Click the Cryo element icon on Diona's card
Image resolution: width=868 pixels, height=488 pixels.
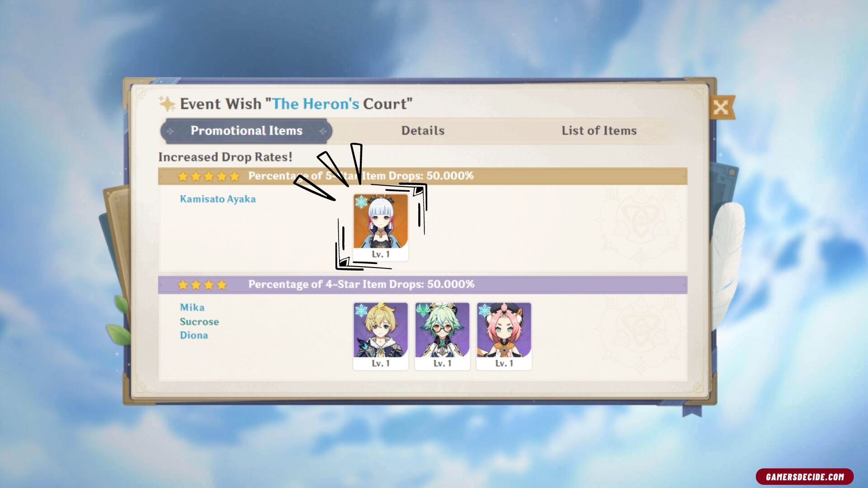point(484,311)
